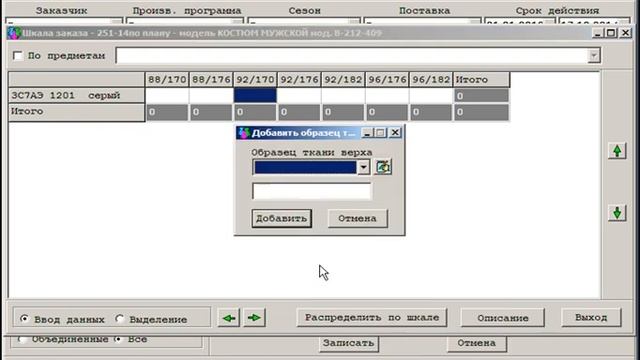This screenshot has width=640, height=360.
Task: Click the 96/182 cell in 3С7АЭ 1201 row
Action: click(x=431, y=96)
